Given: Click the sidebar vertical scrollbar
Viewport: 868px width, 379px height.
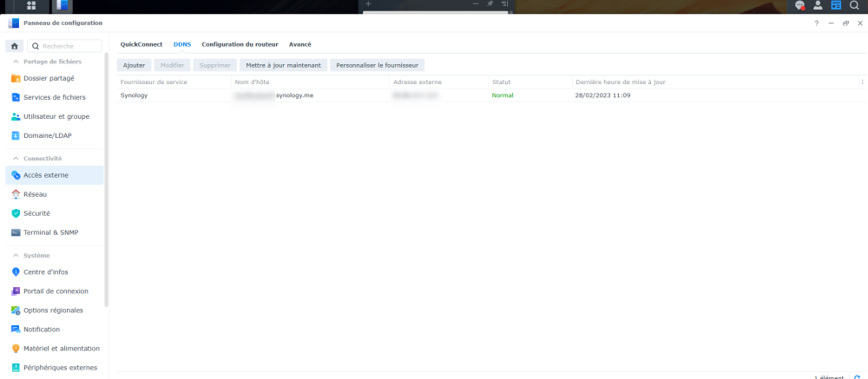Looking at the screenshot, I should (106, 180).
